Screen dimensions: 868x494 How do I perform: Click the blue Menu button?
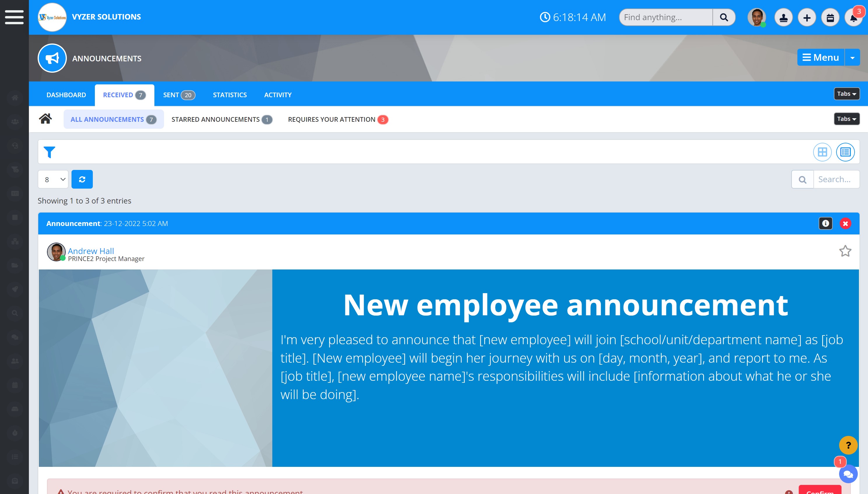(820, 58)
